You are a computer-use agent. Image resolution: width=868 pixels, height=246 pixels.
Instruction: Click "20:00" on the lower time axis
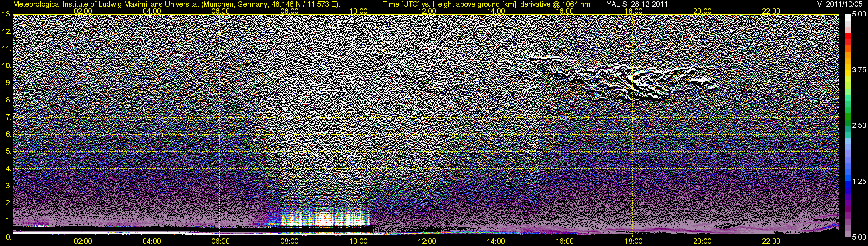pyautogui.click(x=702, y=242)
